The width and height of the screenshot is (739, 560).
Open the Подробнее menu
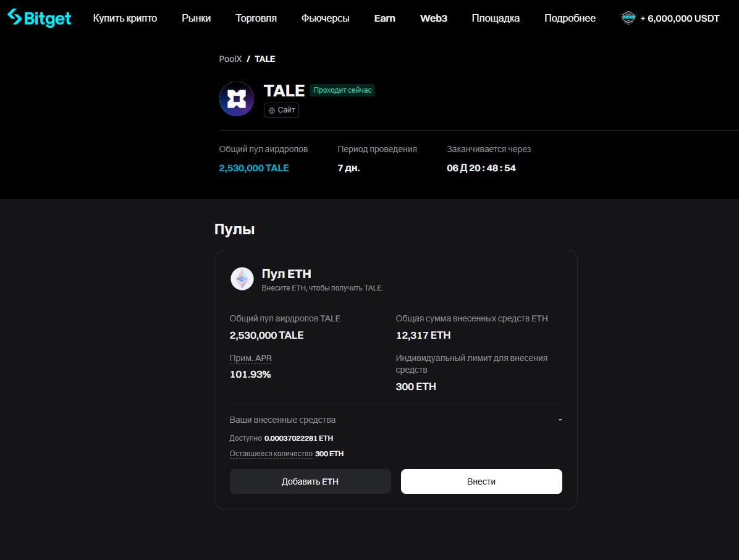coord(570,18)
